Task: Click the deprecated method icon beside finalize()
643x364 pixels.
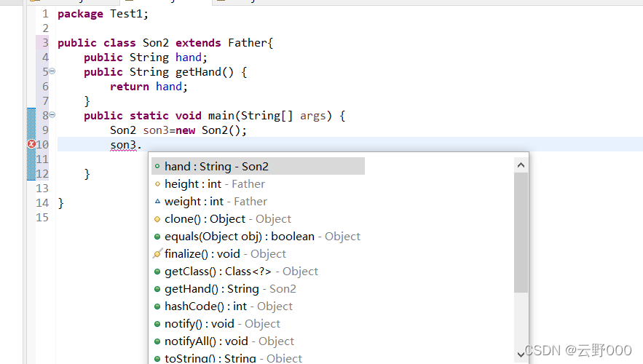Action: tap(157, 254)
